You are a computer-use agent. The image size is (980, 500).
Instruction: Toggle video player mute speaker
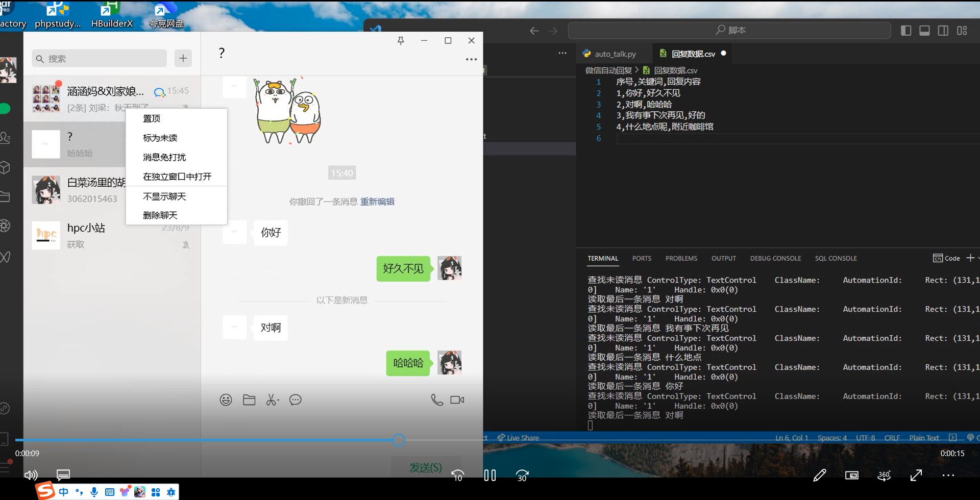(x=31, y=475)
